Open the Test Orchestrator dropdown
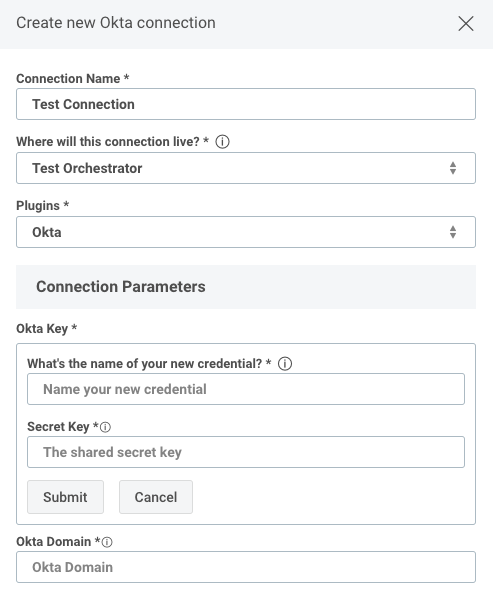The width and height of the screenshot is (493, 608). coord(246,168)
